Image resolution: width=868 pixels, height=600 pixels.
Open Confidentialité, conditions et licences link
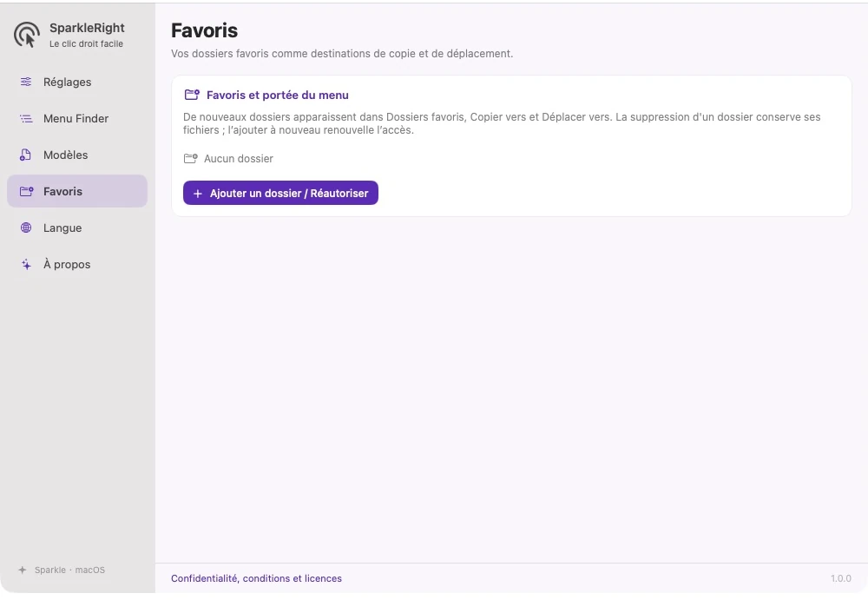coord(256,578)
